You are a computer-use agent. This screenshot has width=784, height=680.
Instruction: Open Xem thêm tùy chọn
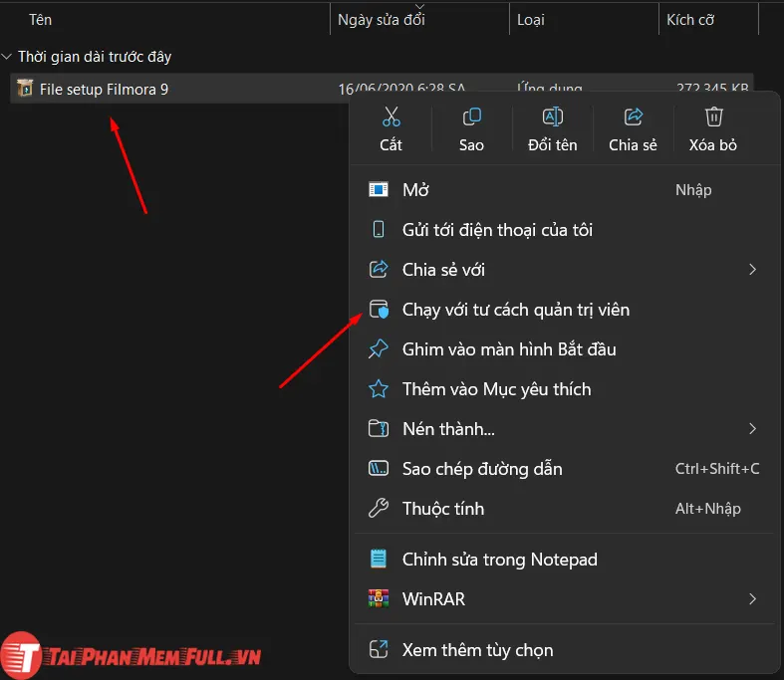[564, 649]
